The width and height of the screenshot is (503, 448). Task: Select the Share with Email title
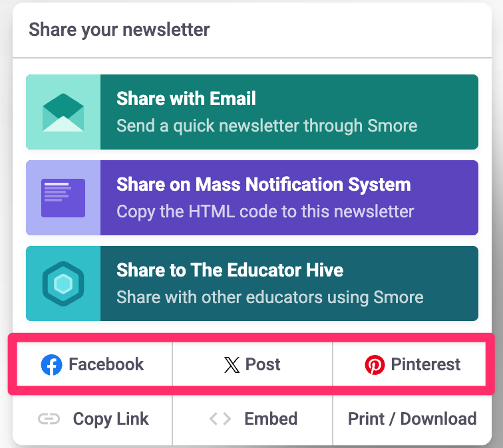coord(186,99)
